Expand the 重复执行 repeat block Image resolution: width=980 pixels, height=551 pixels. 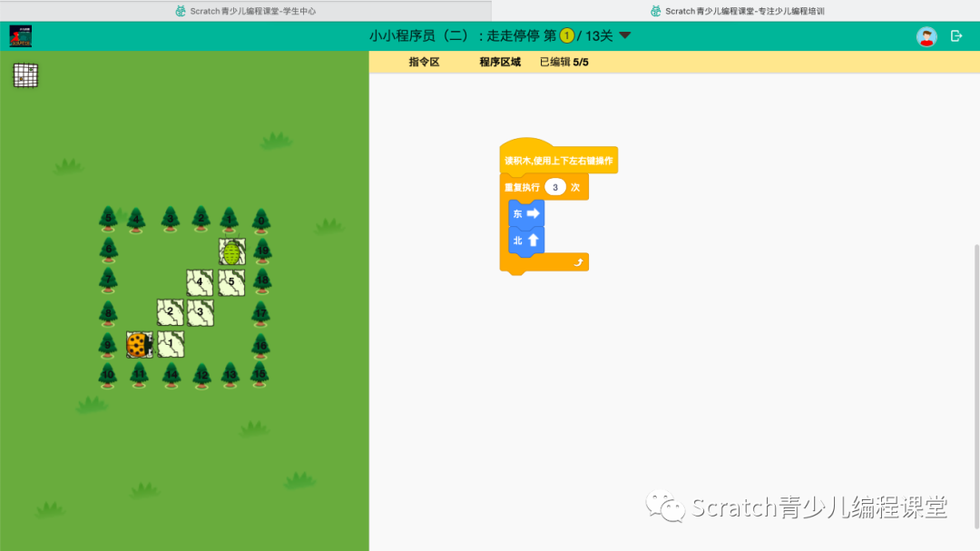(523, 186)
